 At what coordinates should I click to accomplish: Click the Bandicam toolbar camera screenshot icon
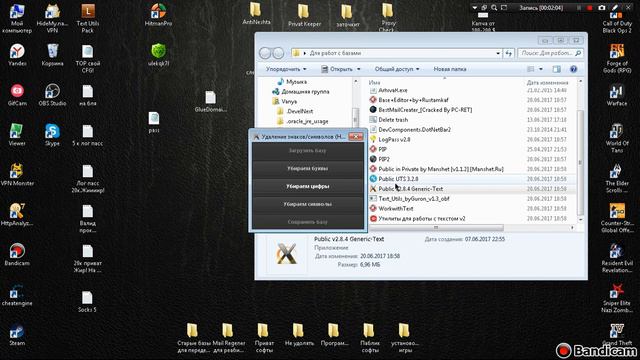tap(602, 7)
